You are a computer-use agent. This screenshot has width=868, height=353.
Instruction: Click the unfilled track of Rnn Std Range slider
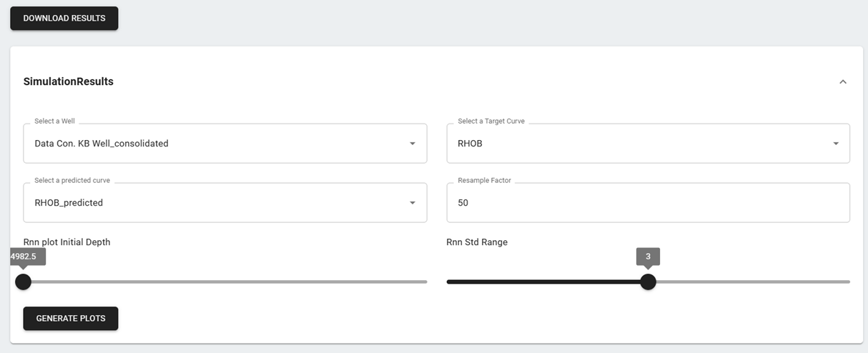pos(751,282)
